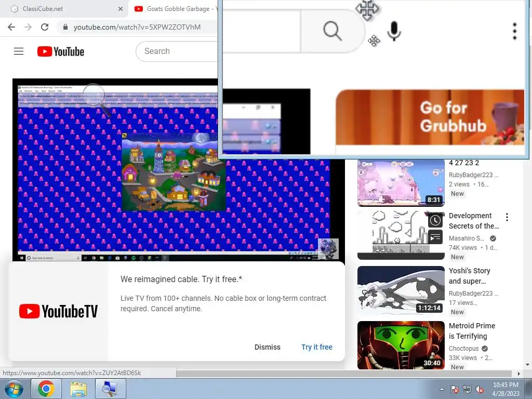
Task: Dismiss the YouTube TV promo
Action: click(268, 347)
